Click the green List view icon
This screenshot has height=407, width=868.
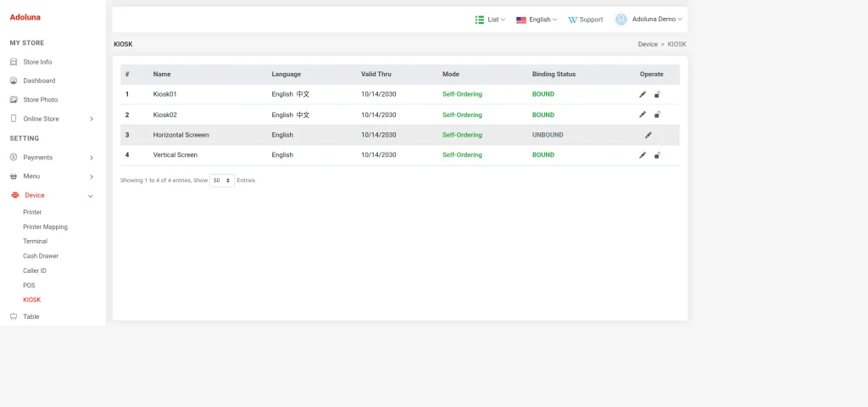point(480,20)
